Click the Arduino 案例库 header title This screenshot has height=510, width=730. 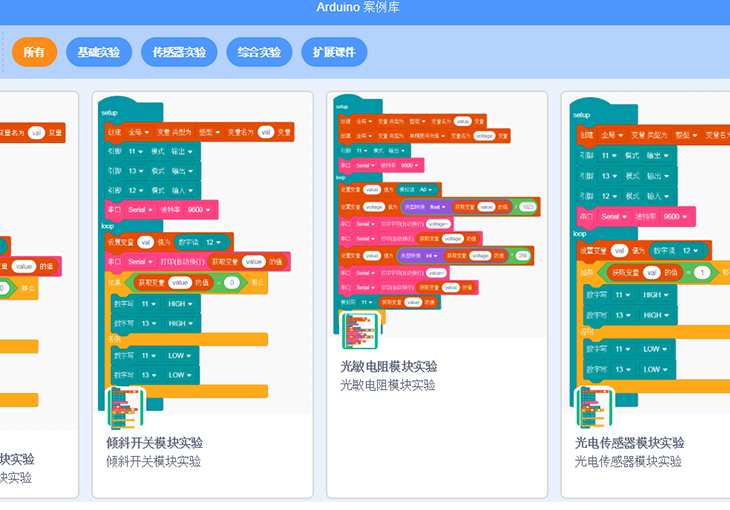click(x=358, y=7)
